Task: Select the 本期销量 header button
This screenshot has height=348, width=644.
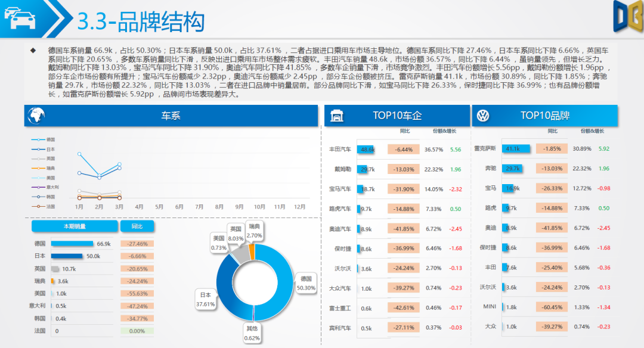Action: [75, 226]
